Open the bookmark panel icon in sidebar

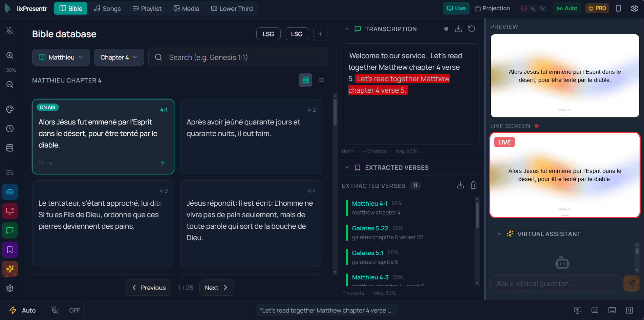pos(10,250)
